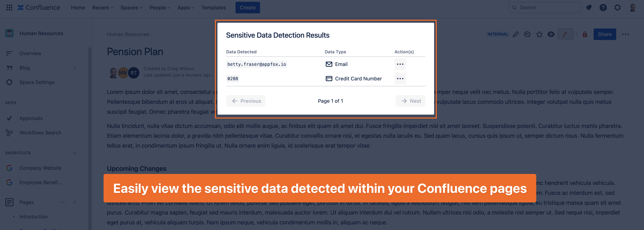Open the Company Website shortcut link

(x=40, y=168)
